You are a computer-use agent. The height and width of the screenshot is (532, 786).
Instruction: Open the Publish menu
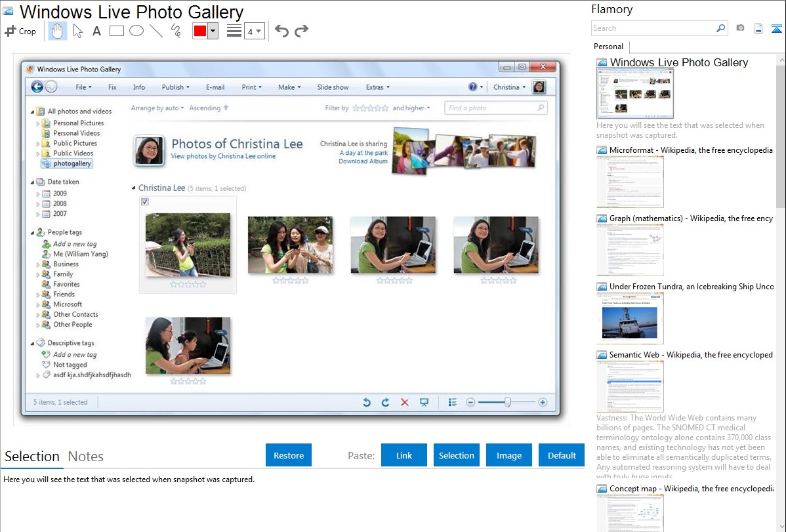(x=175, y=87)
